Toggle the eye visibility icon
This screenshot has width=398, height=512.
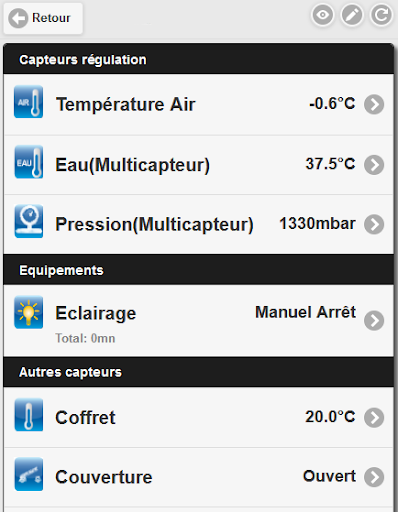pos(322,15)
